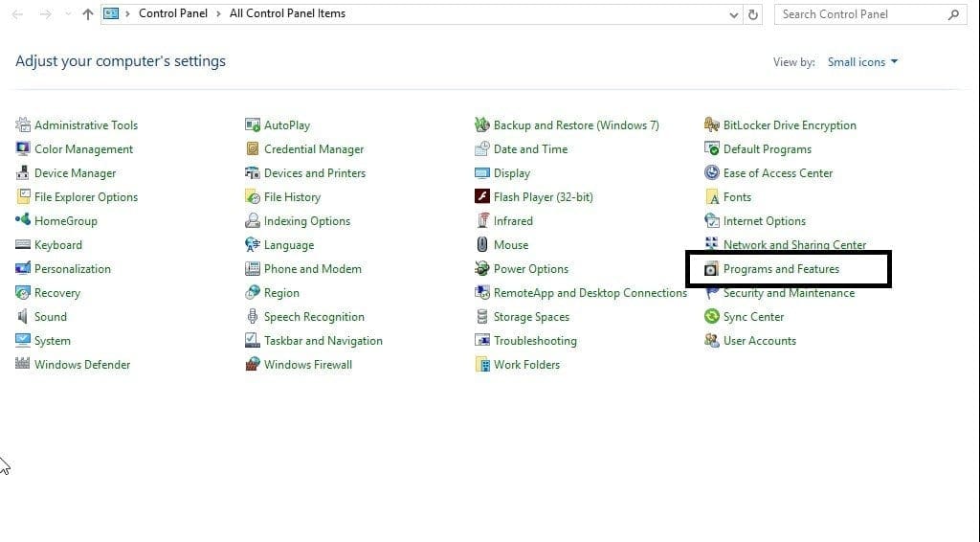Expand the chevron after Control Panel breadcrumb
This screenshot has height=542, width=980.
[x=219, y=13]
